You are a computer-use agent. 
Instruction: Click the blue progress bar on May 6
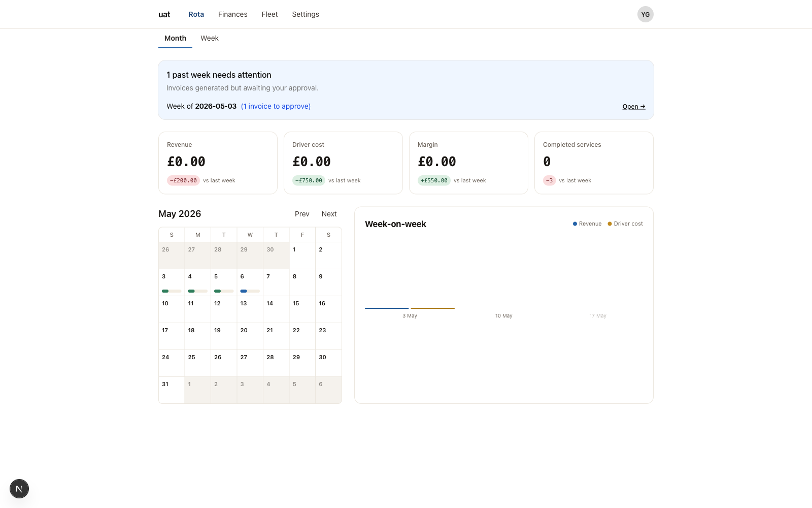point(250,291)
